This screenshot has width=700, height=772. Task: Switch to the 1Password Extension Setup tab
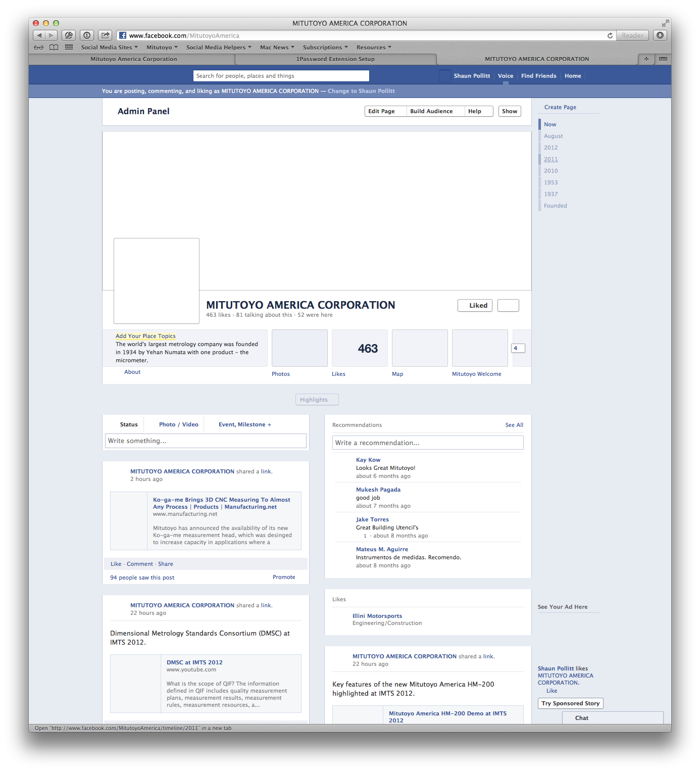coord(335,59)
